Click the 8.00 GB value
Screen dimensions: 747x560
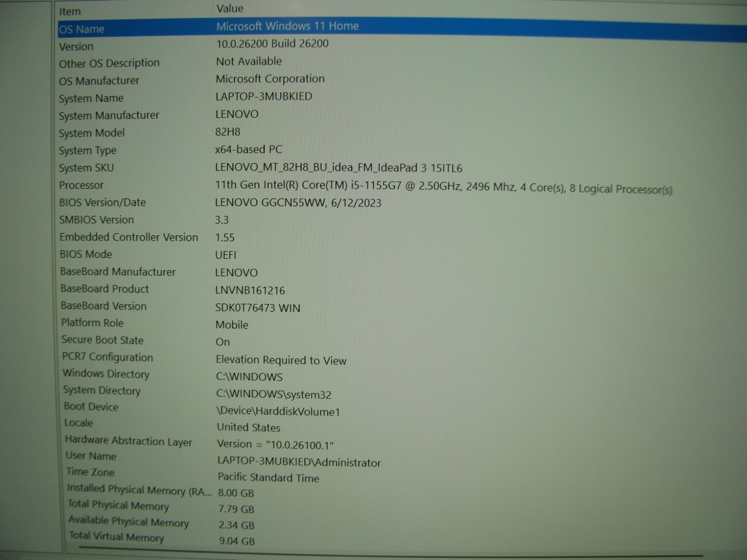236,493
